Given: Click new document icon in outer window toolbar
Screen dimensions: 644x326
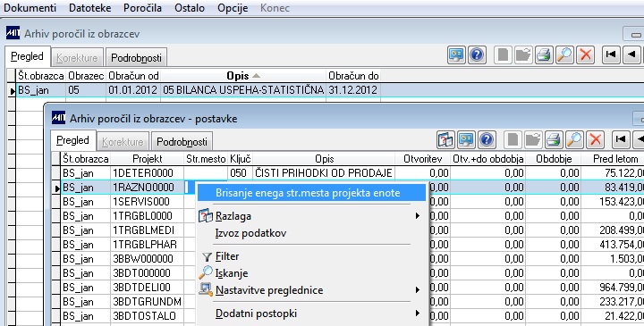Looking at the screenshot, I should [503, 55].
